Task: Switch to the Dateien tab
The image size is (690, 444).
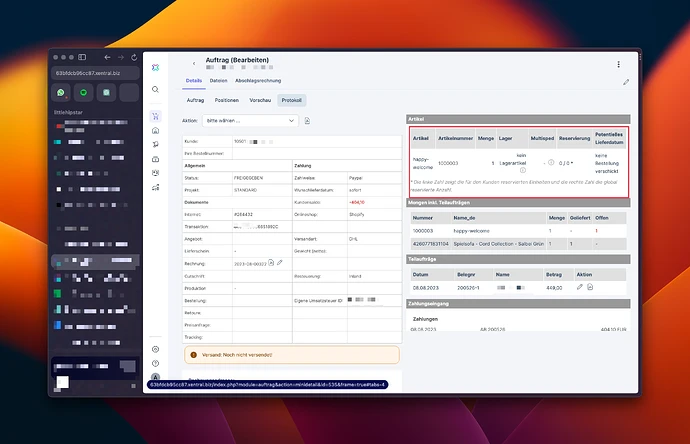Action: pyautogui.click(x=218, y=81)
